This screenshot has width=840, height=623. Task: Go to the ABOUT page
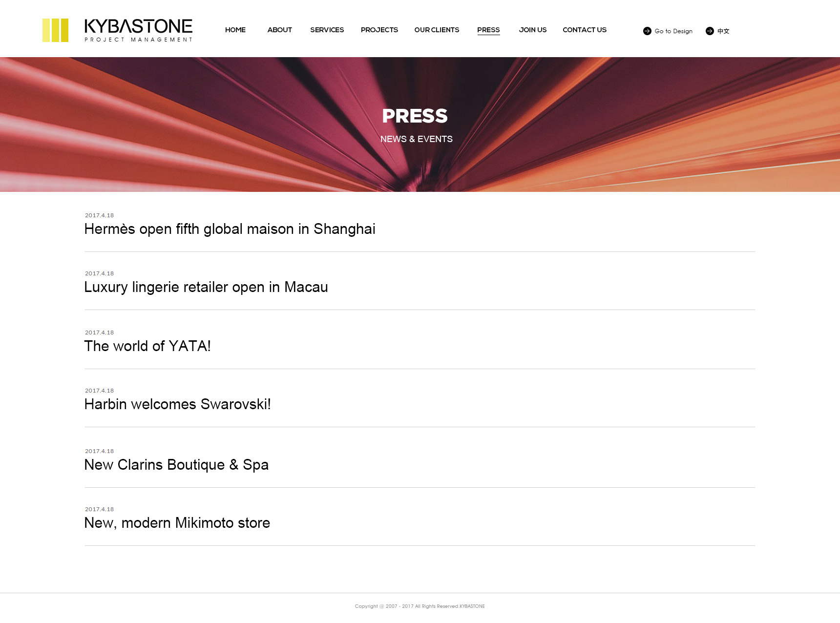[279, 30]
